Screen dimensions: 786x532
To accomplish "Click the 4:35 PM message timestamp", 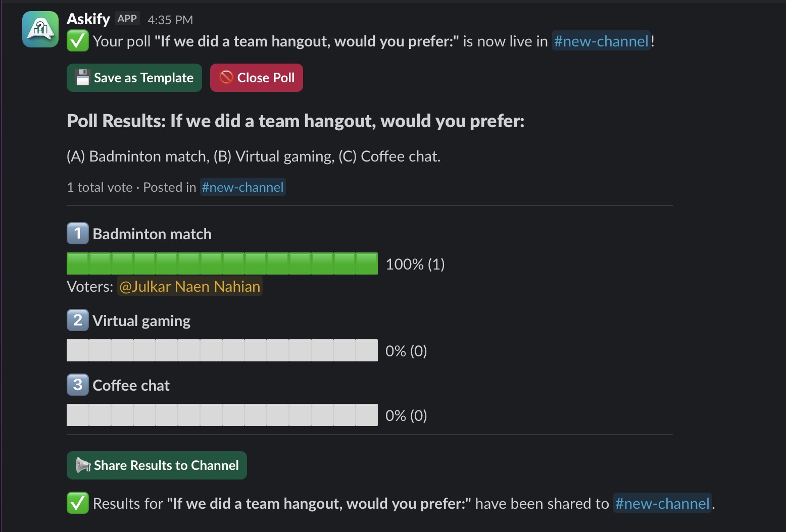I will point(170,20).
